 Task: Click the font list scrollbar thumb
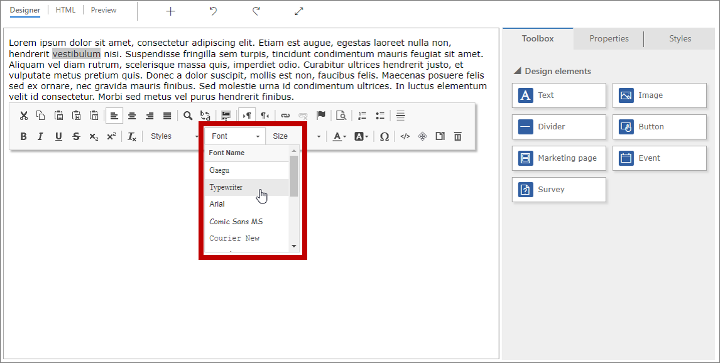(294, 176)
